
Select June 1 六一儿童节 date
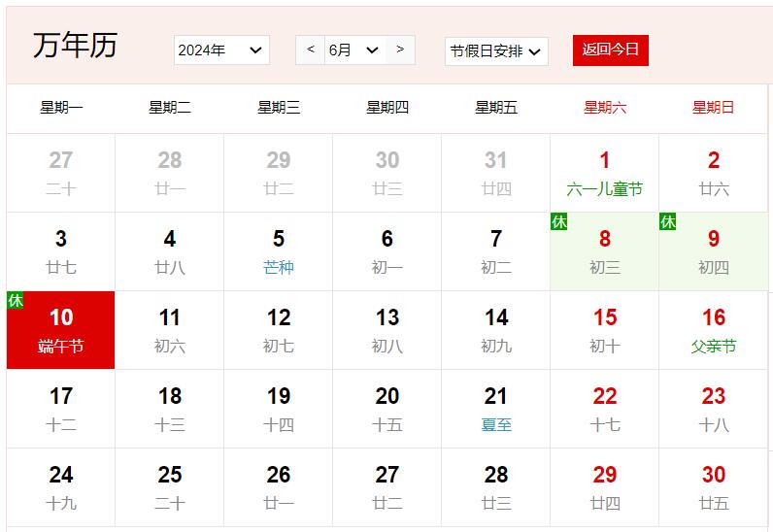[x=604, y=173]
